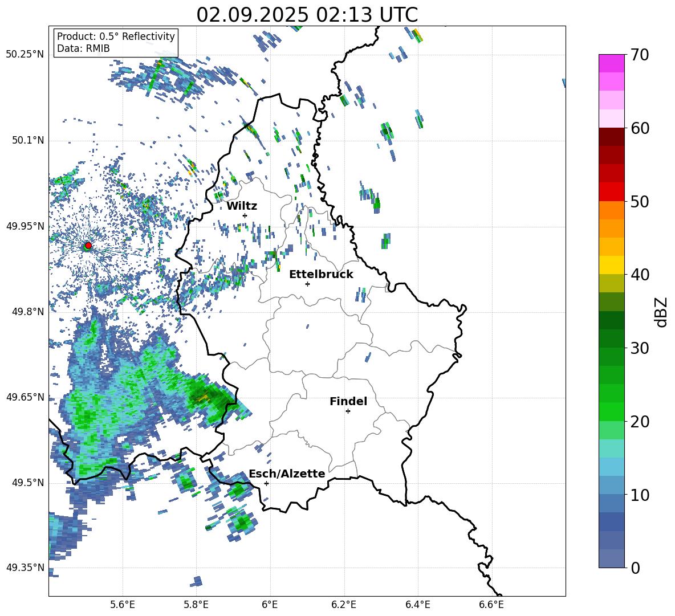The image size is (675, 616).
Task: Select the Ettelbruck city label
Action: pyautogui.click(x=321, y=275)
